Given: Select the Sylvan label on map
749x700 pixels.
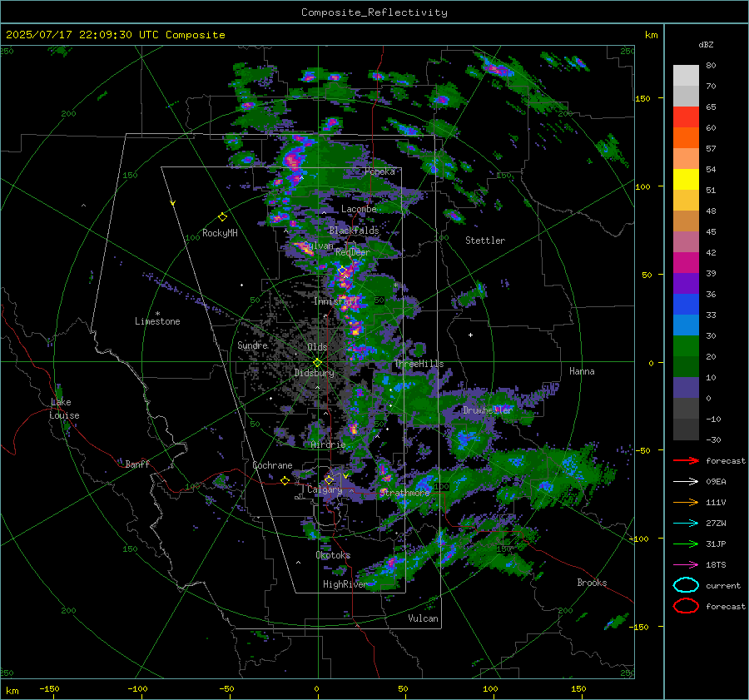Looking at the screenshot, I should (318, 246).
